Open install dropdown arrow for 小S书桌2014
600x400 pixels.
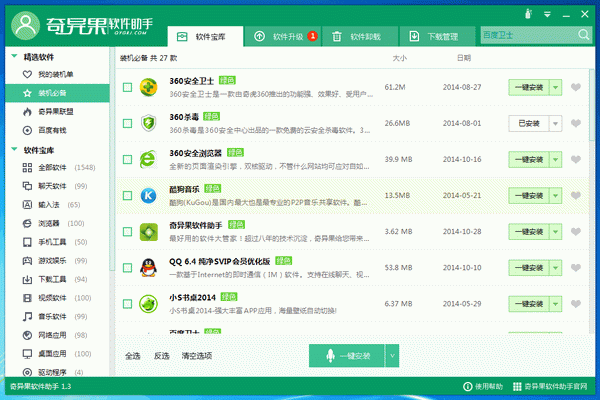(556, 304)
